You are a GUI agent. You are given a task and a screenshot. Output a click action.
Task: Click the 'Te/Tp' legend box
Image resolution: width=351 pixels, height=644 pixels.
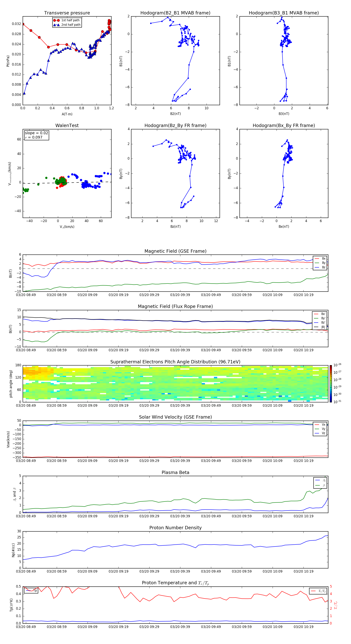(x=318, y=591)
